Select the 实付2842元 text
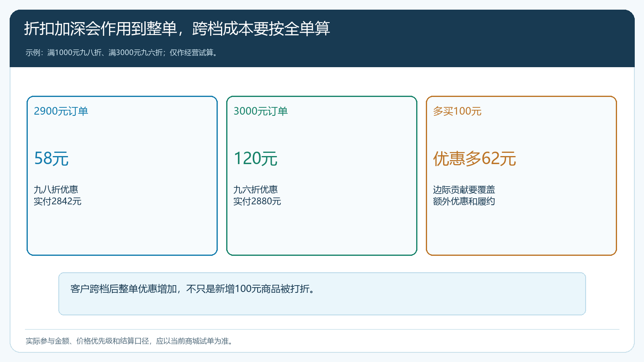The height and width of the screenshot is (362, 644). click(x=58, y=201)
